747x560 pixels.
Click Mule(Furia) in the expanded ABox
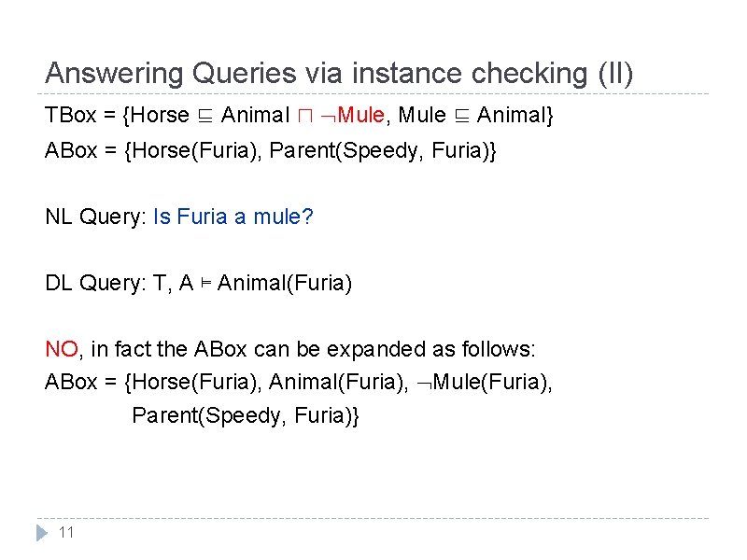(x=490, y=383)
